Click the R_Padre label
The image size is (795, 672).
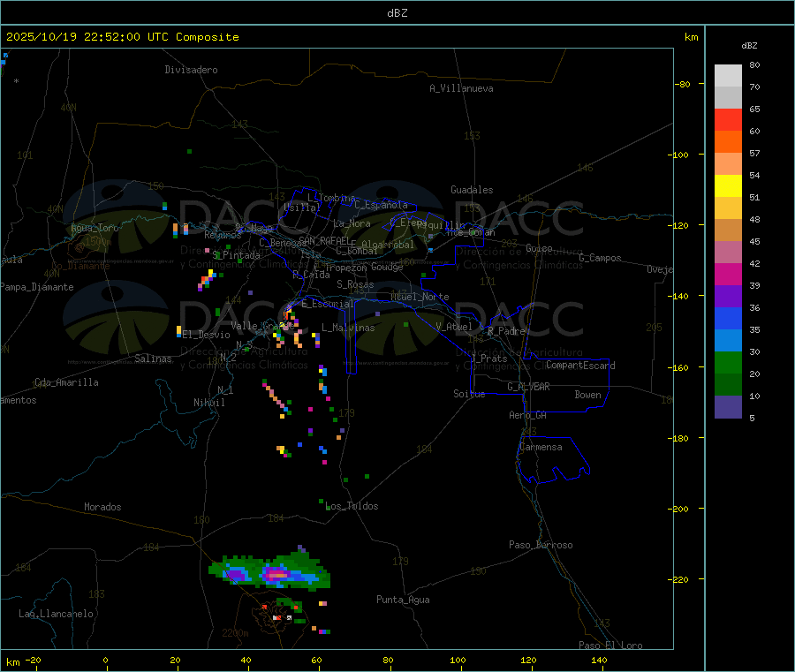[506, 331]
